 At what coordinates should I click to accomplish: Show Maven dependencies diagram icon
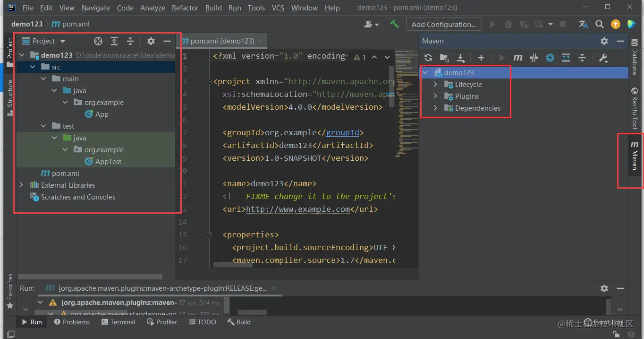coord(566,58)
